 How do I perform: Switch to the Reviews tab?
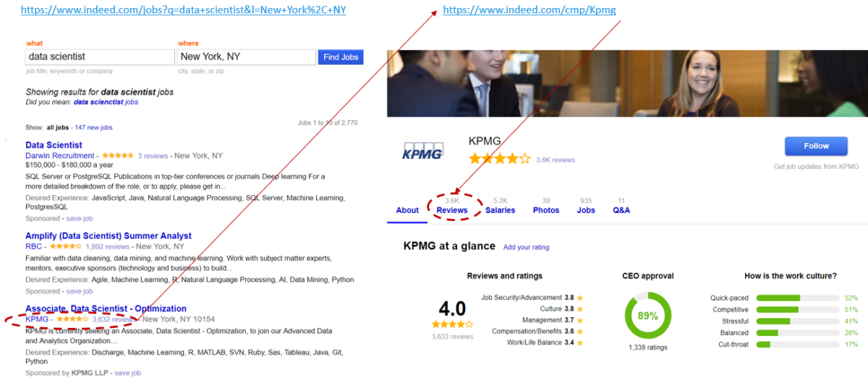(452, 210)
